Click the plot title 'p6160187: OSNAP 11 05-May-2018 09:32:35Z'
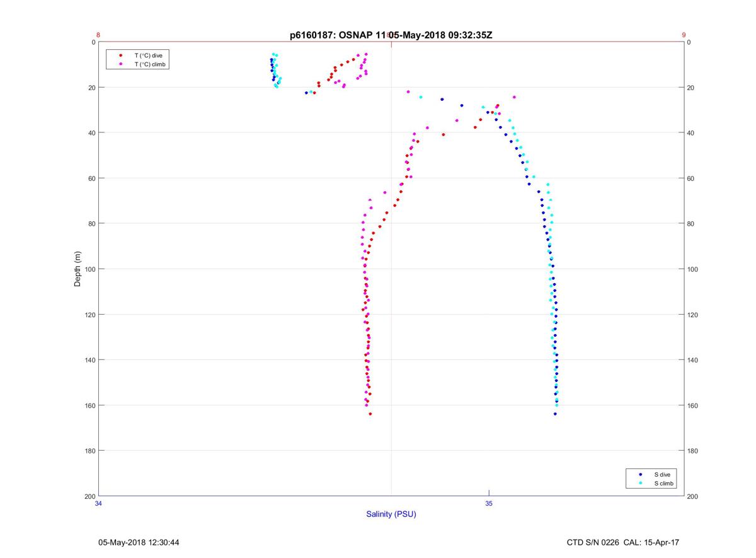This screenshot has height=558, width=756. point(391,35)
